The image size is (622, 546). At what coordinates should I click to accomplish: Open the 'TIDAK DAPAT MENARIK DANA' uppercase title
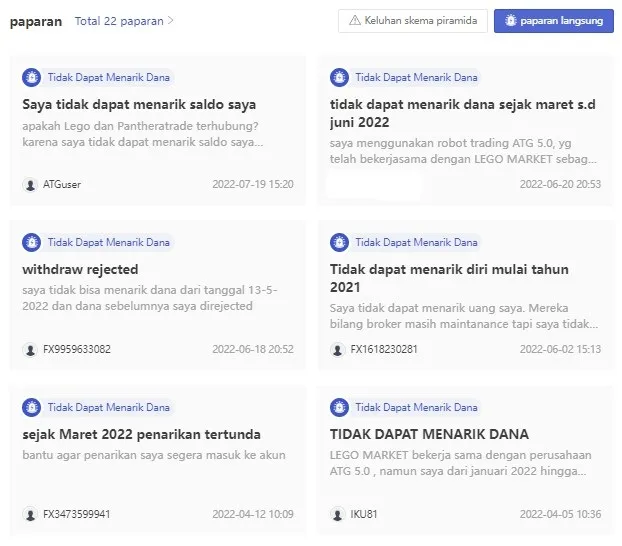(x=429, y=434)
